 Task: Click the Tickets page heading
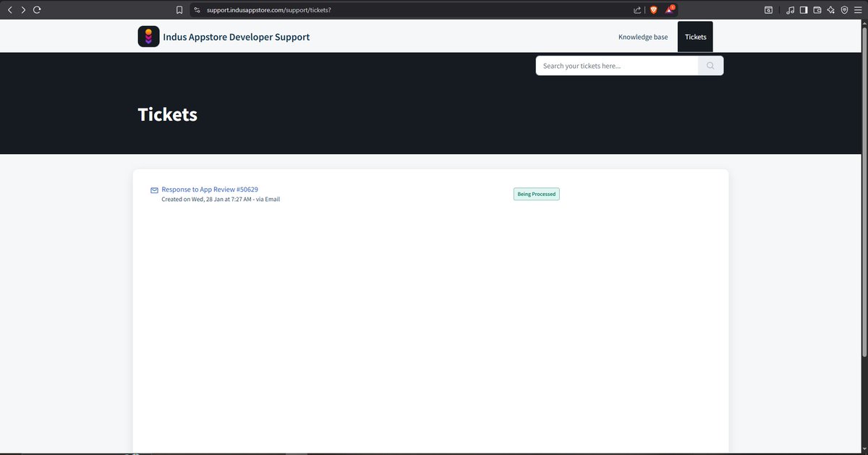[x=168, y=114]
